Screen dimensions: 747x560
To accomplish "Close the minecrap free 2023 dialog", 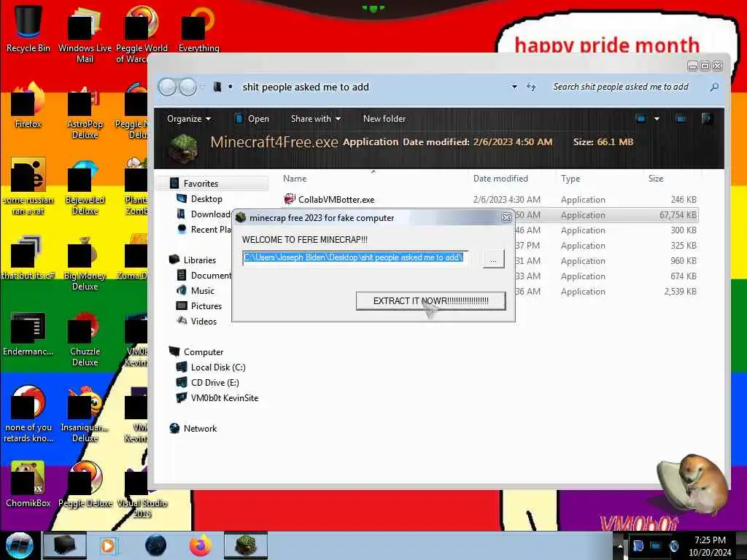I will point(506,217).
